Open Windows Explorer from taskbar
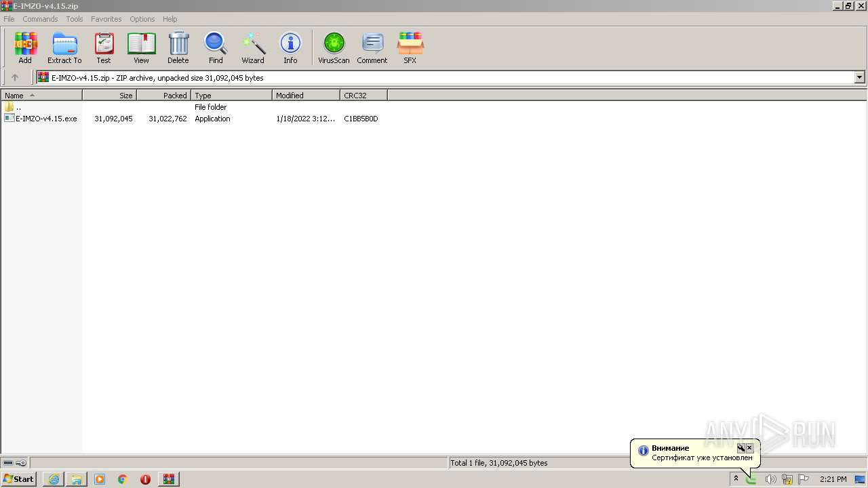Image resolution: width=868 pixels, height=488 pixels. pos(77,479)
